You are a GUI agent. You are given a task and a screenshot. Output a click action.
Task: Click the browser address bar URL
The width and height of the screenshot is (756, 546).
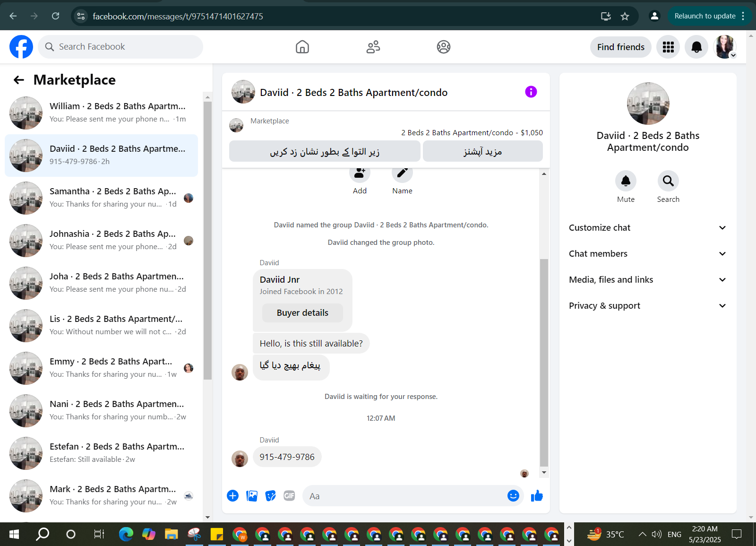(x=178, y=16)
